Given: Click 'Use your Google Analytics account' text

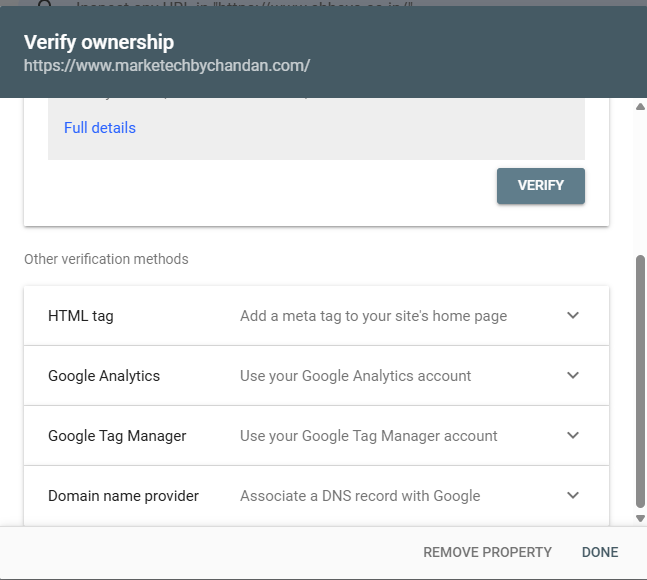Looking at the screenshot, I should point(355,376).
